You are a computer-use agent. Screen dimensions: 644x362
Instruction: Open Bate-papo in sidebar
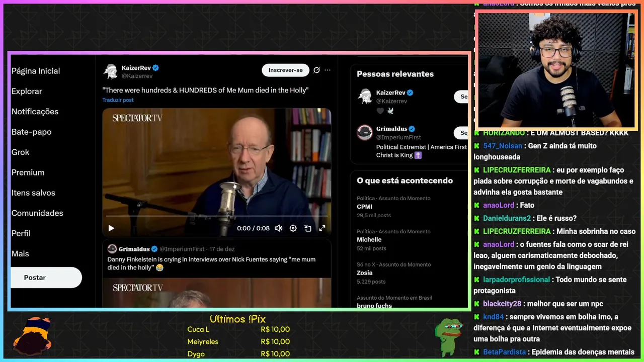[32, 132]
